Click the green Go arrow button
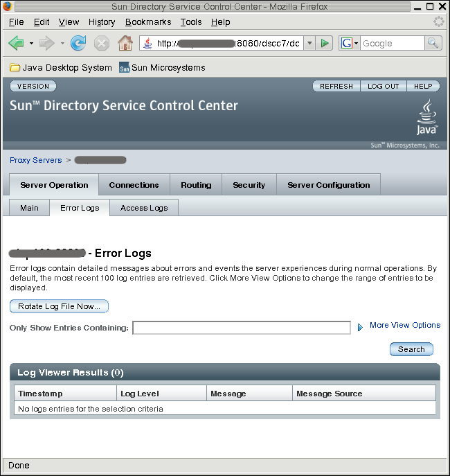Screen dimensions: 450x476 (325, 44)
